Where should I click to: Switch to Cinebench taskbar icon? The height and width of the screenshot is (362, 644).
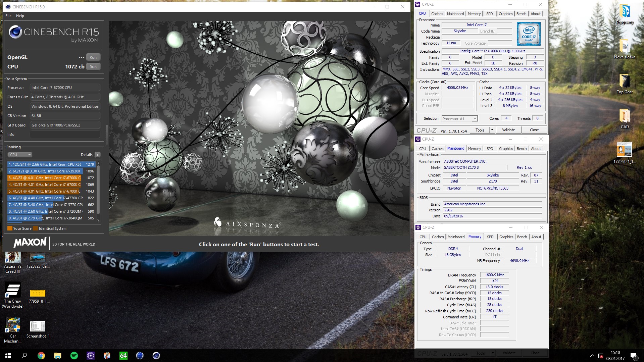click(x=156, y=356)
